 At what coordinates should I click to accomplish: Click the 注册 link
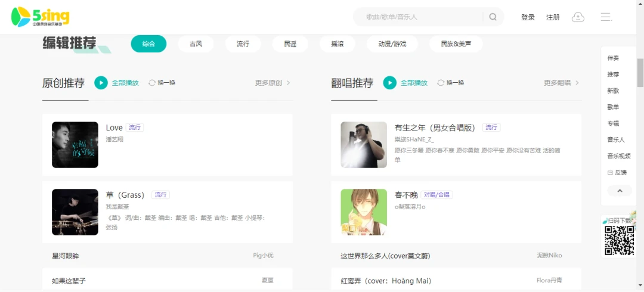[x=553, y=17]
